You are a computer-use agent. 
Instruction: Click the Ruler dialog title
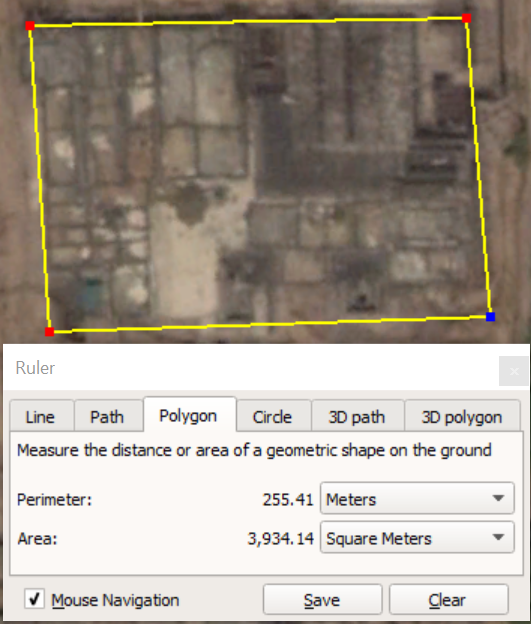click(35, 368)
